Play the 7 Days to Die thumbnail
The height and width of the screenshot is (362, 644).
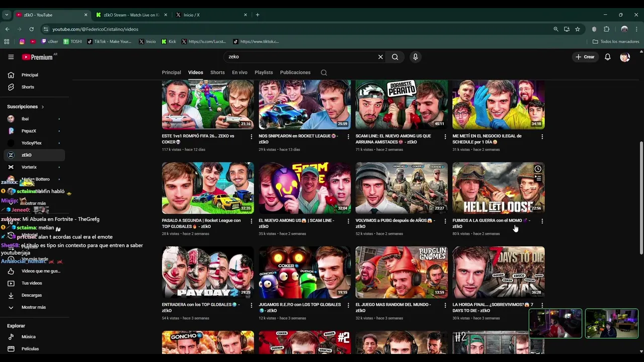point(498,272)
